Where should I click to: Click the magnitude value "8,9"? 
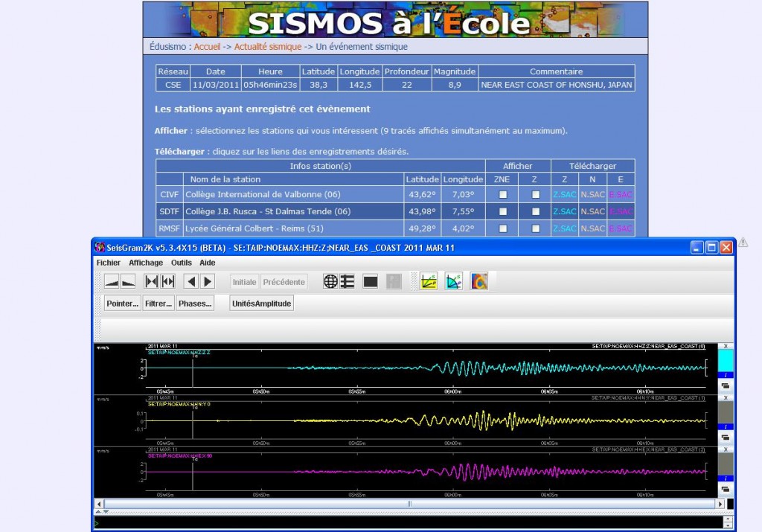click(455, 85)
